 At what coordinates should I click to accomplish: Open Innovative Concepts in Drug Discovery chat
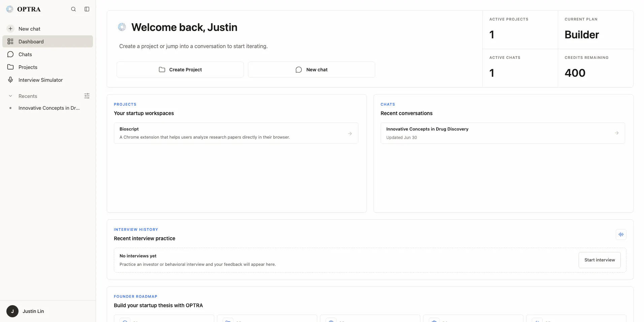503,133
